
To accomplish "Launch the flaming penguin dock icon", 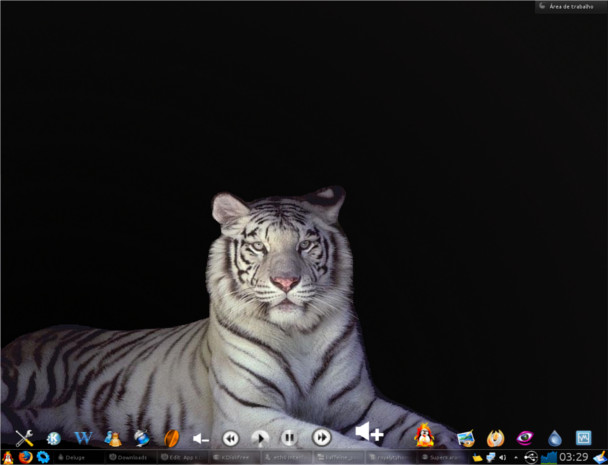I will click(424, 436).
